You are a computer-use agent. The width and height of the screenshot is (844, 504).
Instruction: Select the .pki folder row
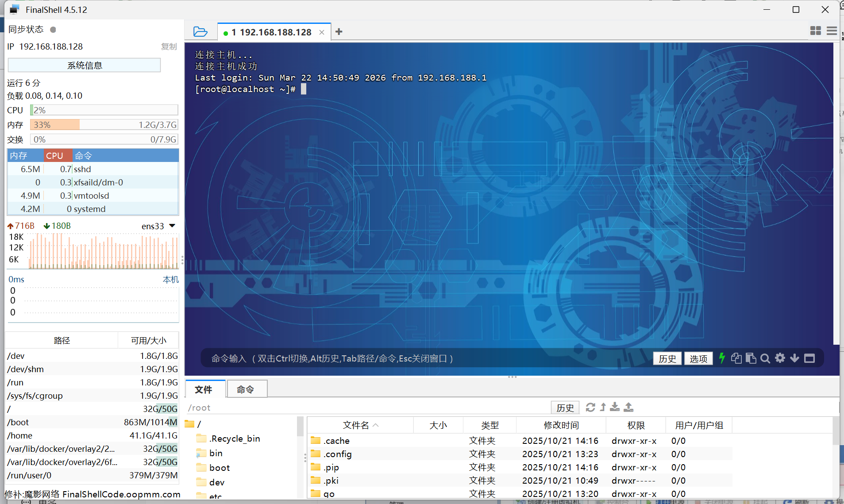tap(520, 481)
